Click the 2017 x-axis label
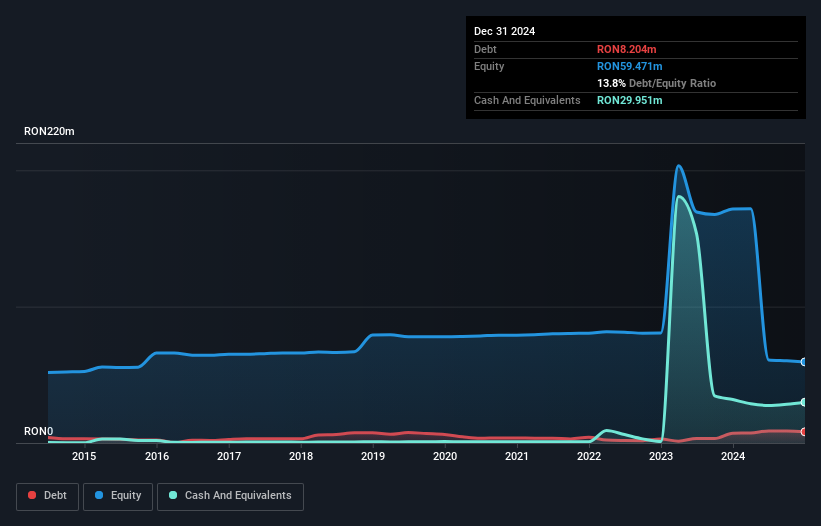 pos(229,456)
